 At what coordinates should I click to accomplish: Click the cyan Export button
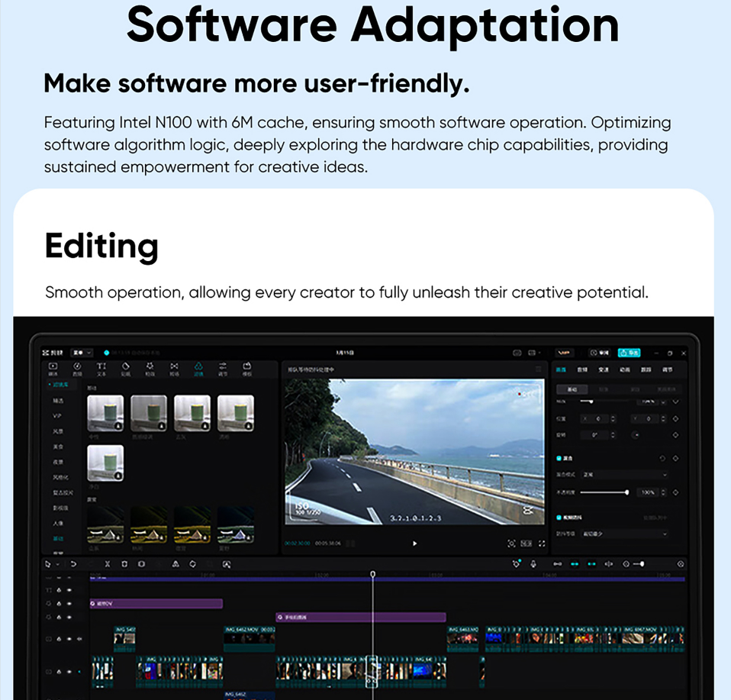[x=630, y=353]
